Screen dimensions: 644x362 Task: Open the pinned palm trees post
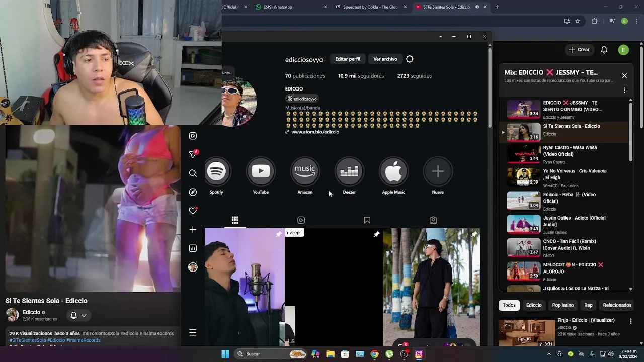(432, 287)
